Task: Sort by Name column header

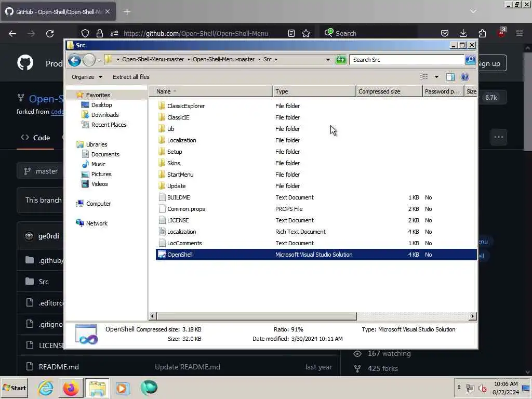Action: coord(211,91)
